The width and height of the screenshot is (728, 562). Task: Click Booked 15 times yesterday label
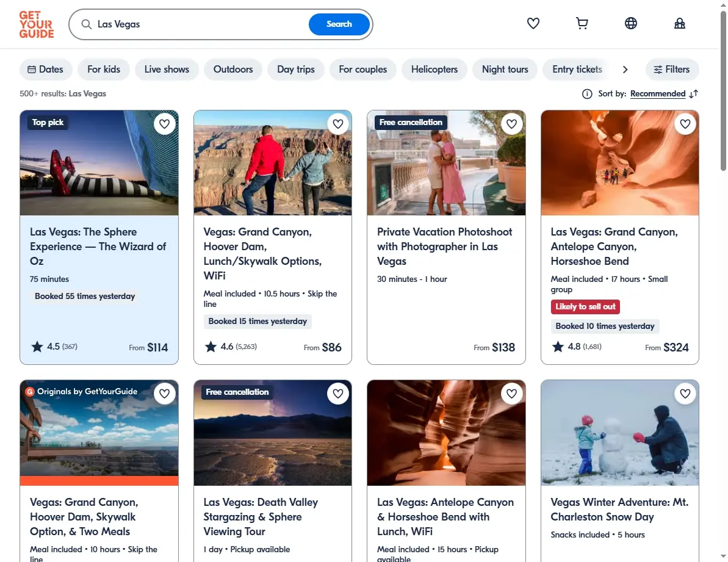pos(258,321)
